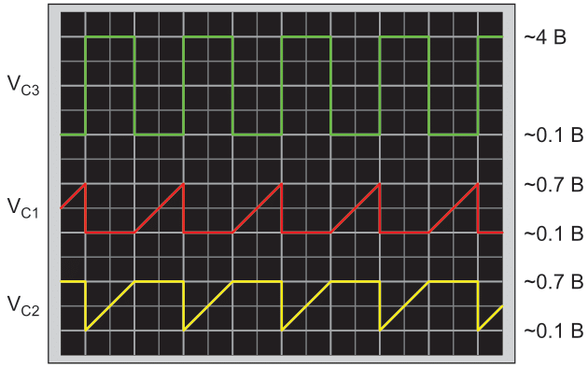Click the last peak of the red sawtooth wave
588x368 pixels.
[x=478, y=184]
